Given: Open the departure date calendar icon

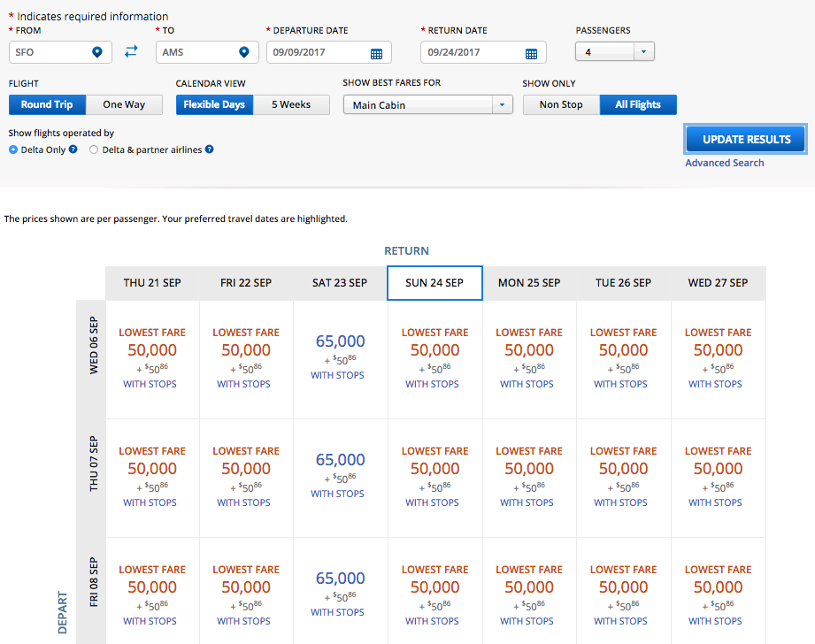Looking at the screenshot, I should [x=376, y=53].
